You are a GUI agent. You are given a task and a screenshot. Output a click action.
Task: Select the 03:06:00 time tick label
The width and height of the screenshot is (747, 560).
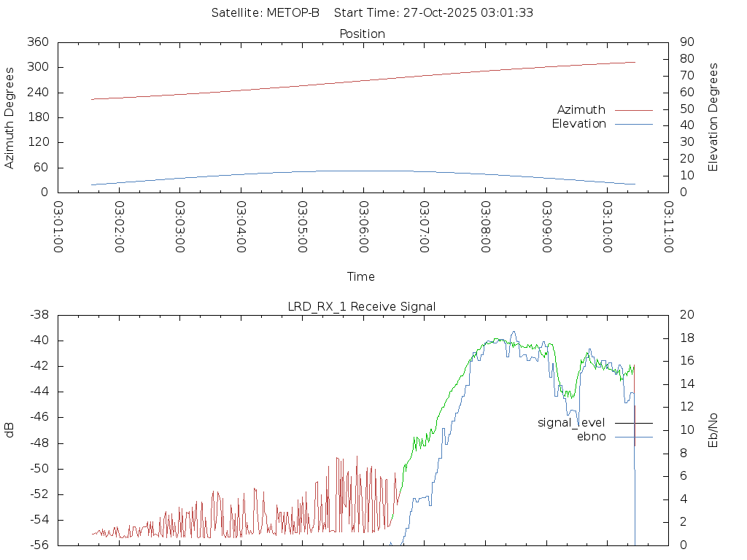pos(363,227)
